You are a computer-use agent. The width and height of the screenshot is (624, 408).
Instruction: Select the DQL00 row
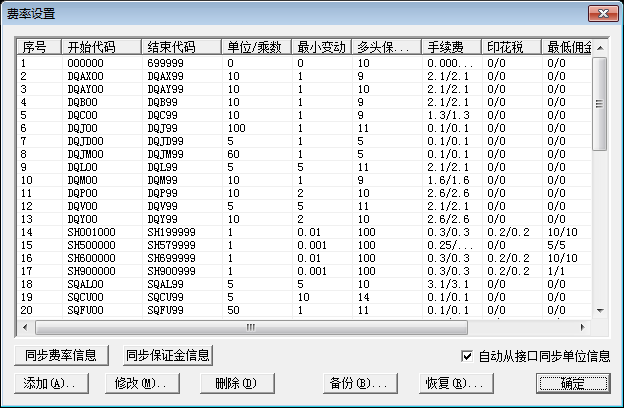[x=304, y=167]
